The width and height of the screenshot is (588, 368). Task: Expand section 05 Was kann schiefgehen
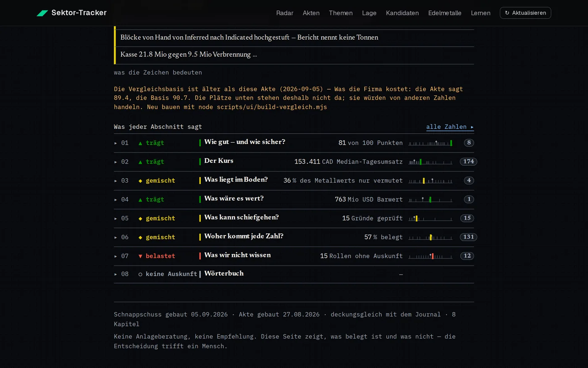click(x=294, y=218)
